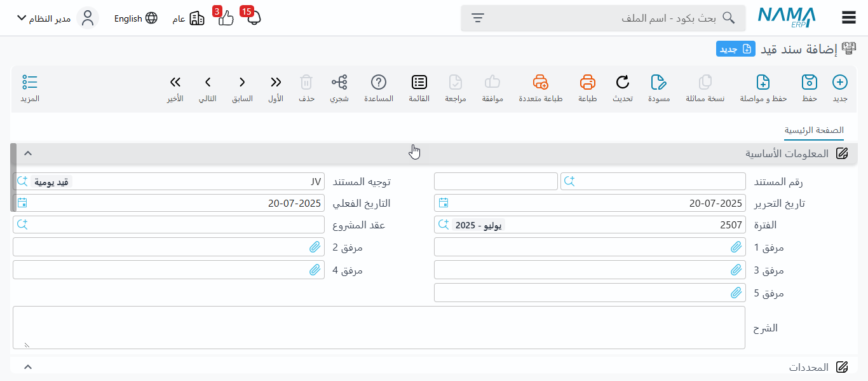The height and width of the screenshot is (381, 868).
Task: Click the Draft (مسودة) icon
Action: pos(659,83)
